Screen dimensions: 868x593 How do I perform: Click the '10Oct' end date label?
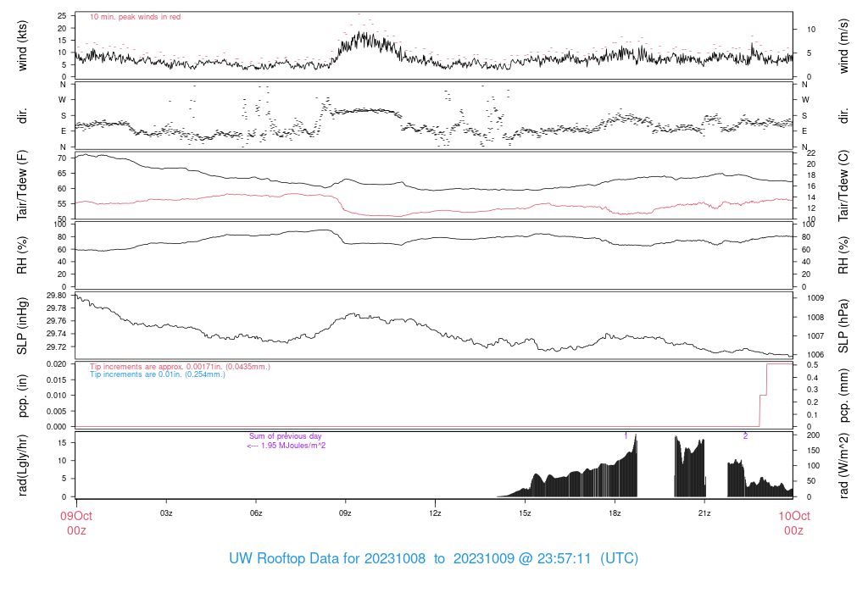point(793,515)
